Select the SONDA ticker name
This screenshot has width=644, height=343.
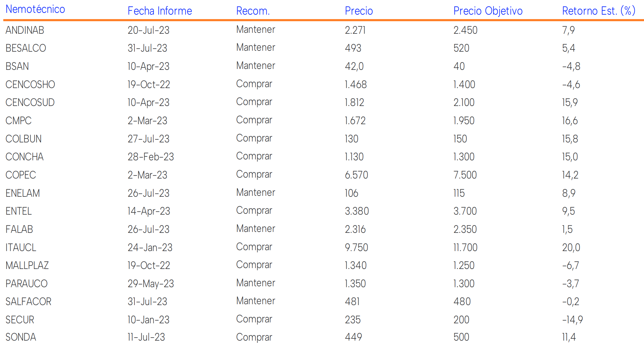[21, 337]
